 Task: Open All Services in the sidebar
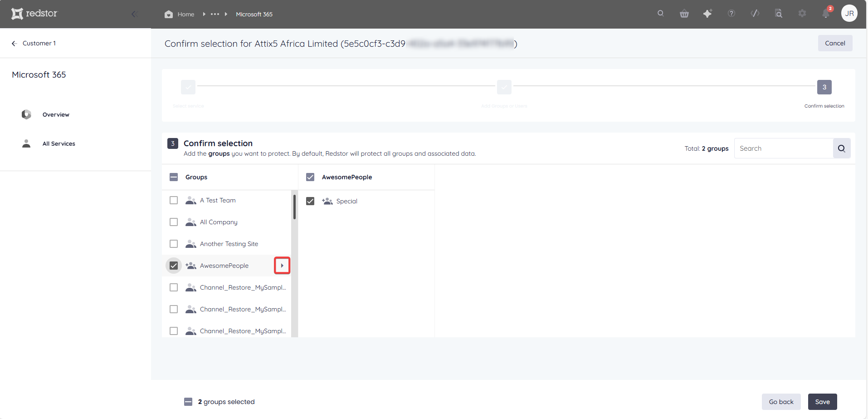click(59, 143)
